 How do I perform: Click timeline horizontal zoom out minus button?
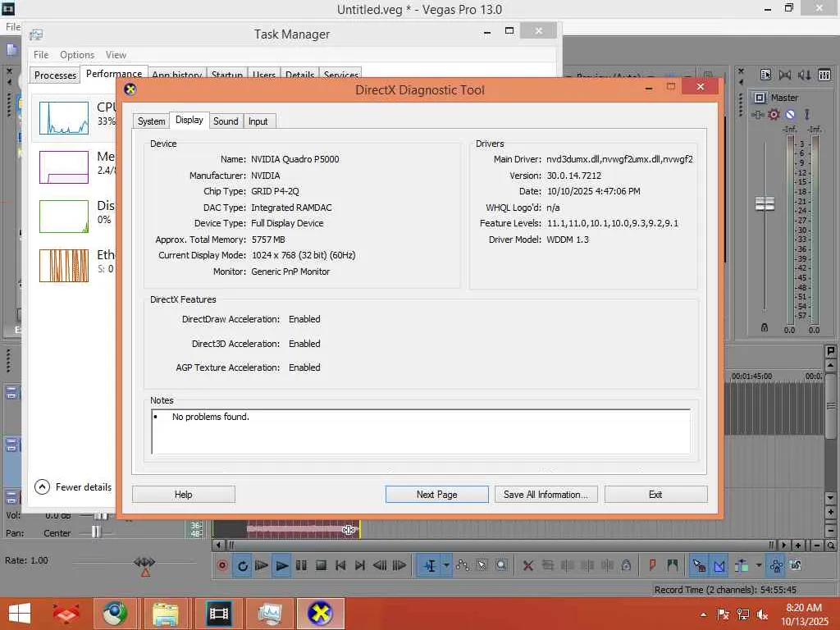click(817, 546)
